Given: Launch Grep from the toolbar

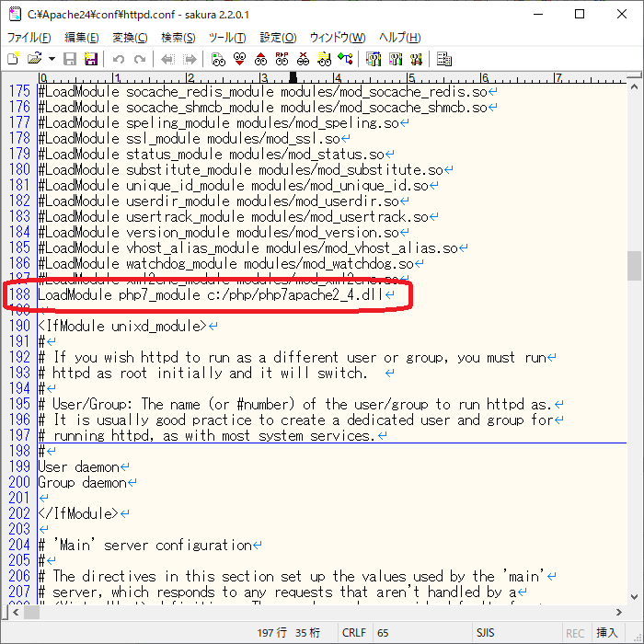Looking at the screenshot, I should (324, 59).
